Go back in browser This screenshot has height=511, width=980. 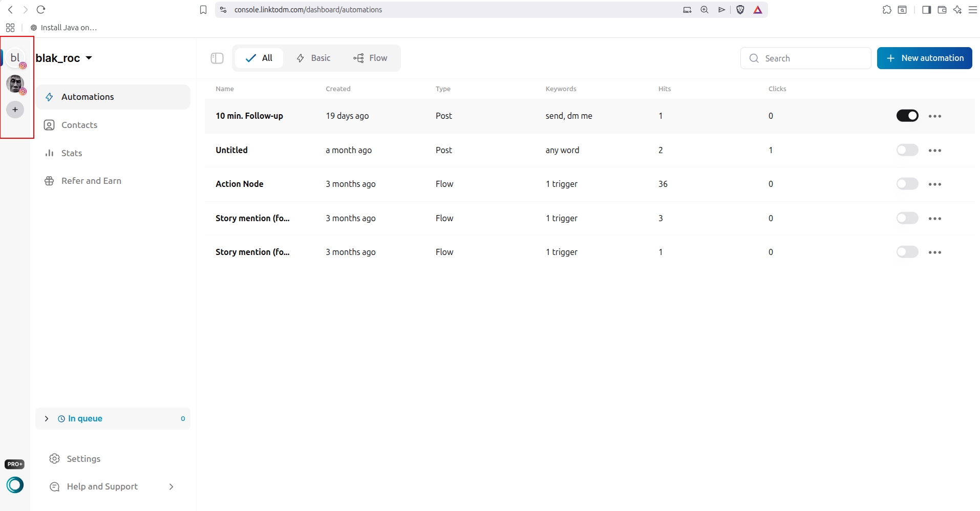[x=10, y=10]
